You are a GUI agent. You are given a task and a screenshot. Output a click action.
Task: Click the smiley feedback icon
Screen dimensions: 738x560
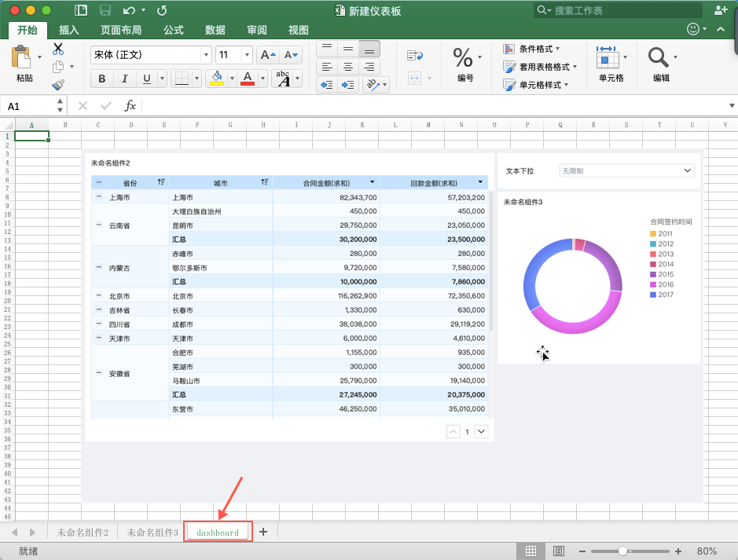point(693,29)
